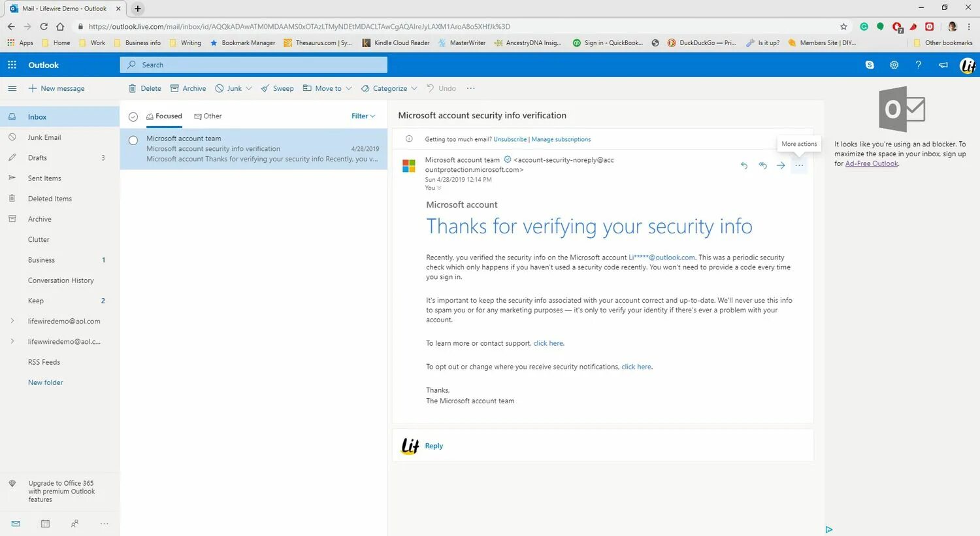Open the Categorize dropdown arrow
Image resolution: width=980 pixels, height=536 pixels.
point(414,88)
